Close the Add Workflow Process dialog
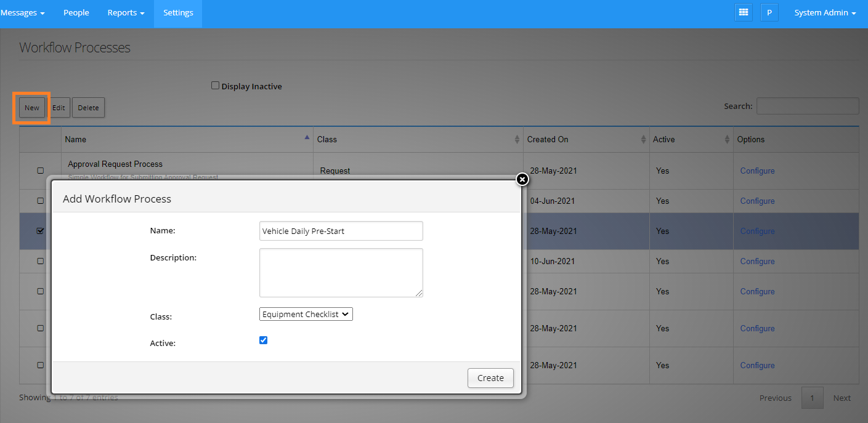The image size is (868, 423). (522, 179)
